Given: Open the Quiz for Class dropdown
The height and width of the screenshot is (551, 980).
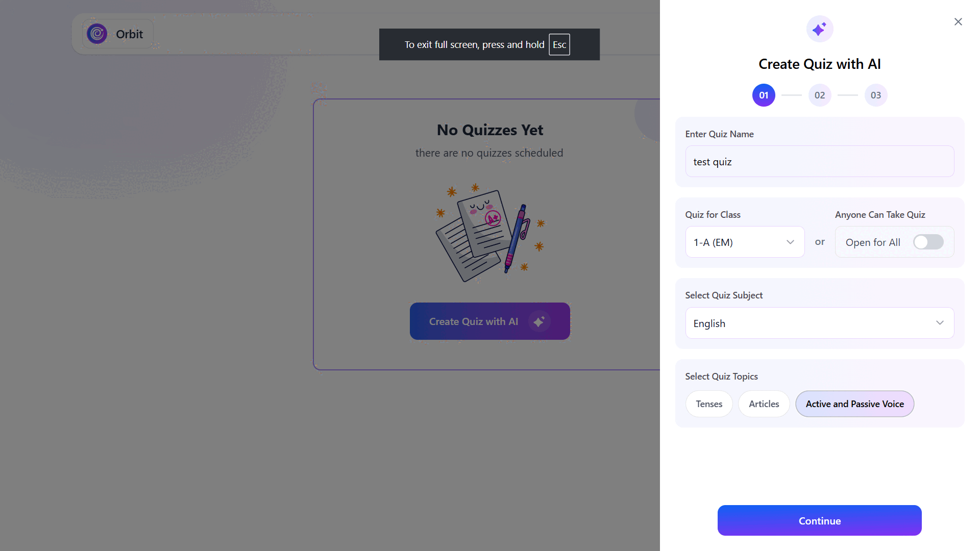Looking at the screenshot, I should point(745,242).
